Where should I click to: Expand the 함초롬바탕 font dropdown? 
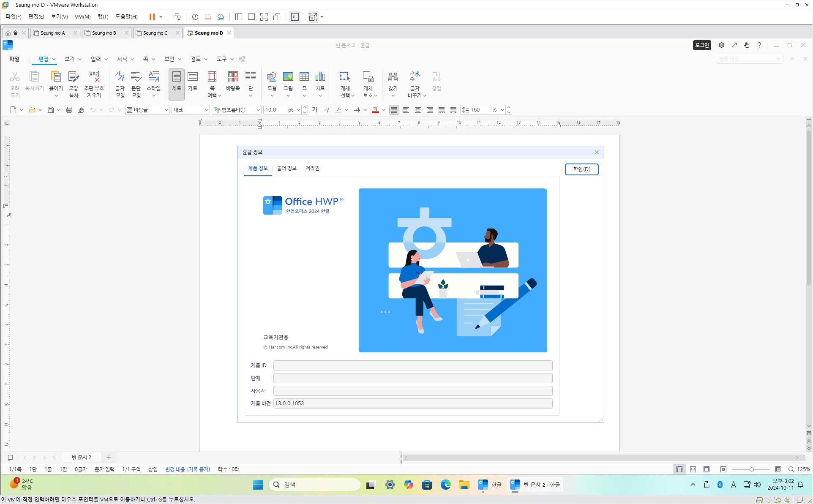point(258,110)
